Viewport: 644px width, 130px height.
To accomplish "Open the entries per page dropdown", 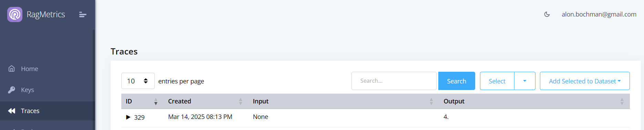I will 138,81.
